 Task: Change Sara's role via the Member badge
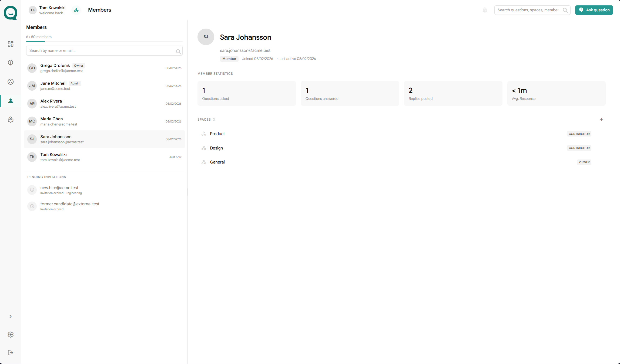tap(229, 59)
